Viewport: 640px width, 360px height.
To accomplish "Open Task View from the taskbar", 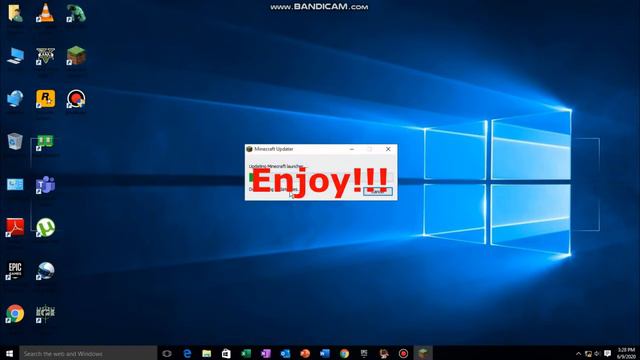I will click(167, 353).
